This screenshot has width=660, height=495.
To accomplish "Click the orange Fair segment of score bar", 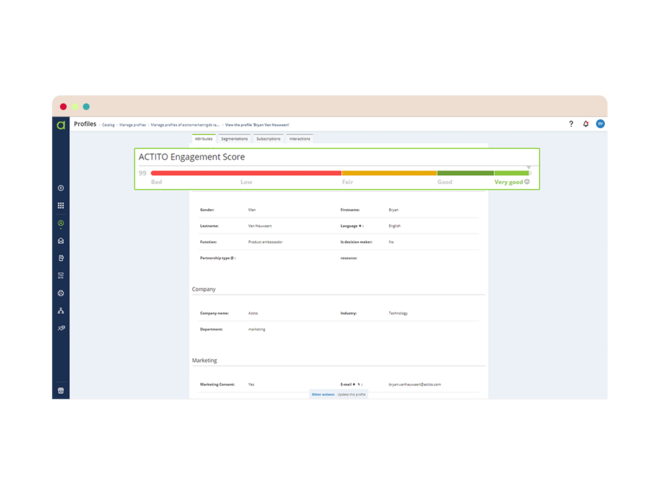I will click(389, 173).
